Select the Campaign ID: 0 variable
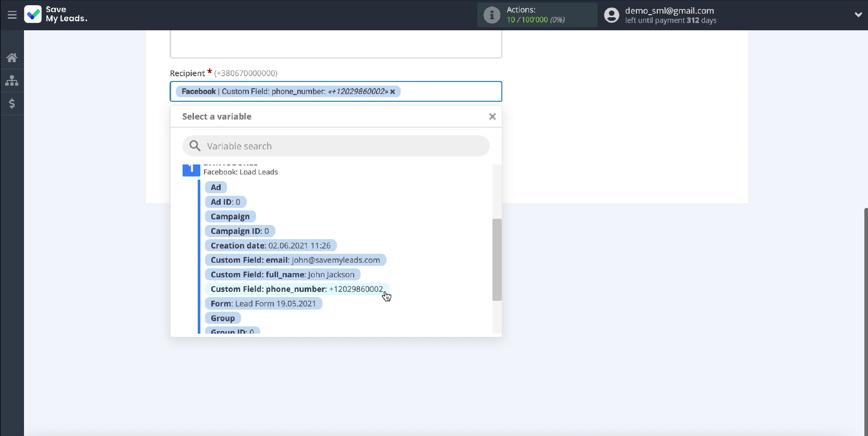 tap(240, 231)
